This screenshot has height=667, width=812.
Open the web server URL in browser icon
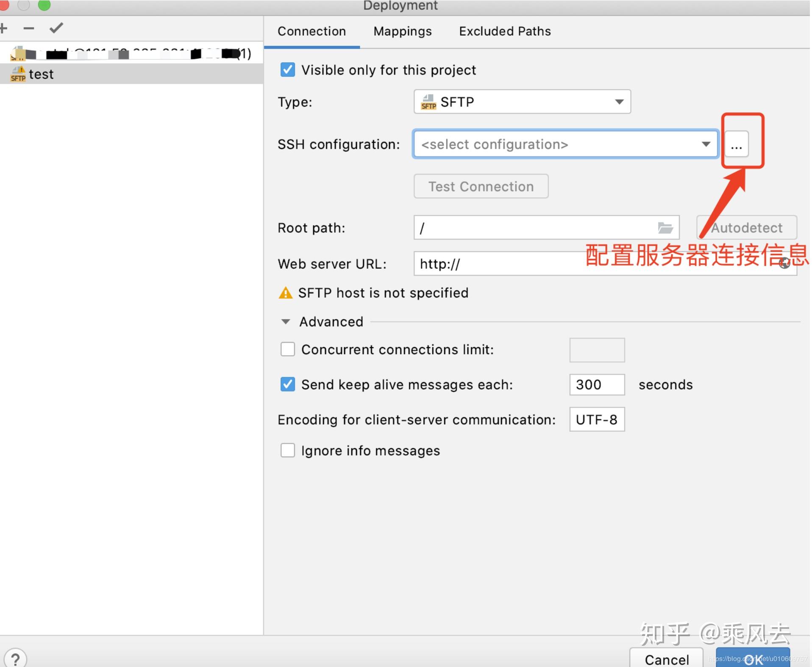pos(784,264)
